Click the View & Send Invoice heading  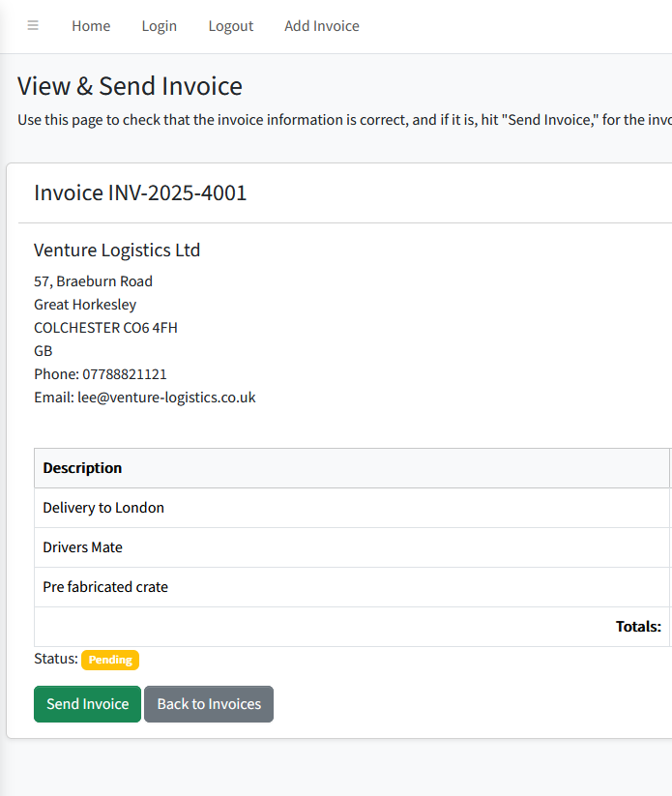pos(130,86)
